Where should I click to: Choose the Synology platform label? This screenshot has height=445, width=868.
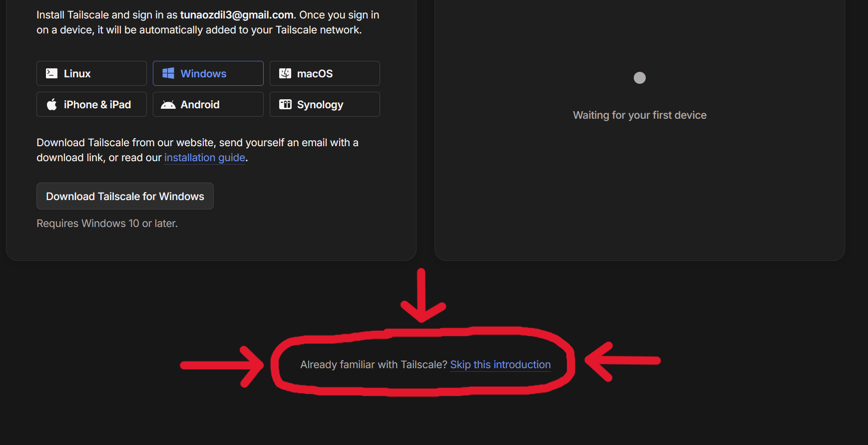coord(320,105)
